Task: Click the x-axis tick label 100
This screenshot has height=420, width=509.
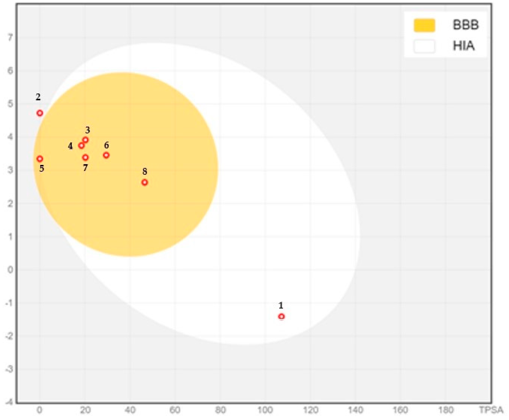Action: click(265, 410)
